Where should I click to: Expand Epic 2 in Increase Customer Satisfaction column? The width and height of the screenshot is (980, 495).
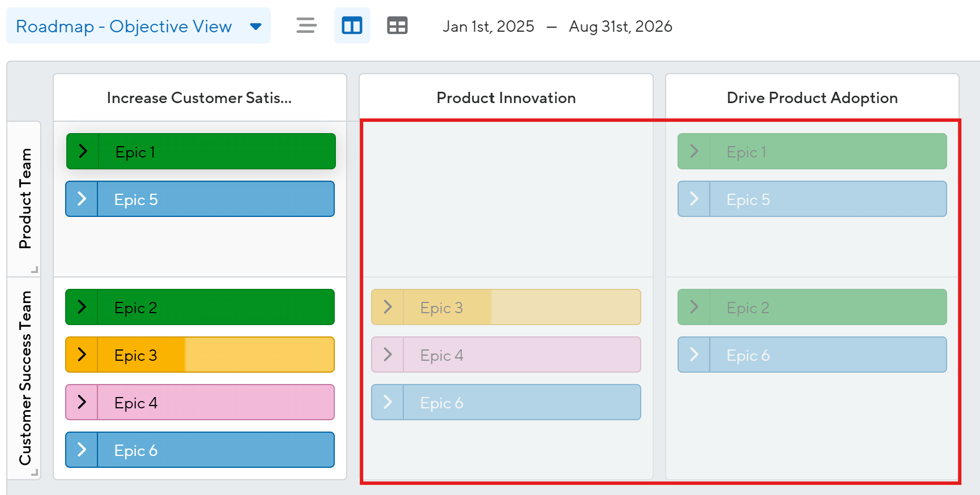coord(82,307)
